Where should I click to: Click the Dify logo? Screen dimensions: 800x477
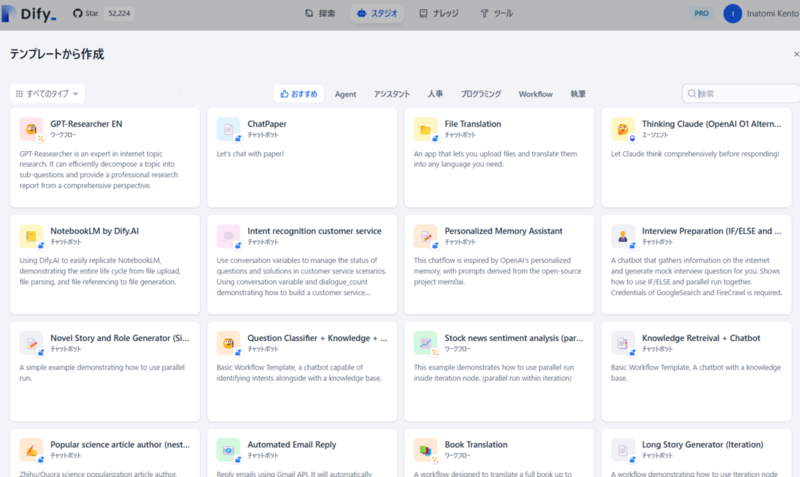[29, 14]
